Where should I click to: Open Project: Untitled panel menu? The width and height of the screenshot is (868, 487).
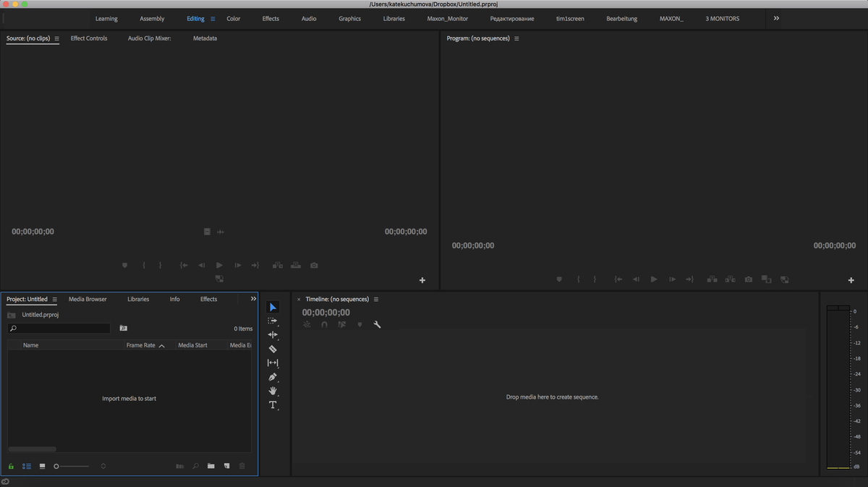pyautogui.click(x=54, y=299)
